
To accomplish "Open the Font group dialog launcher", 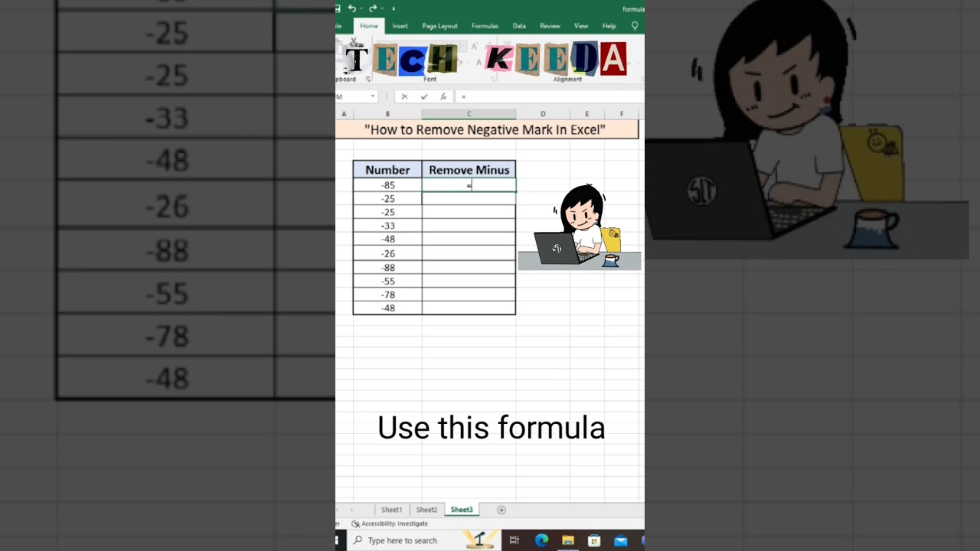I will 492,79.
